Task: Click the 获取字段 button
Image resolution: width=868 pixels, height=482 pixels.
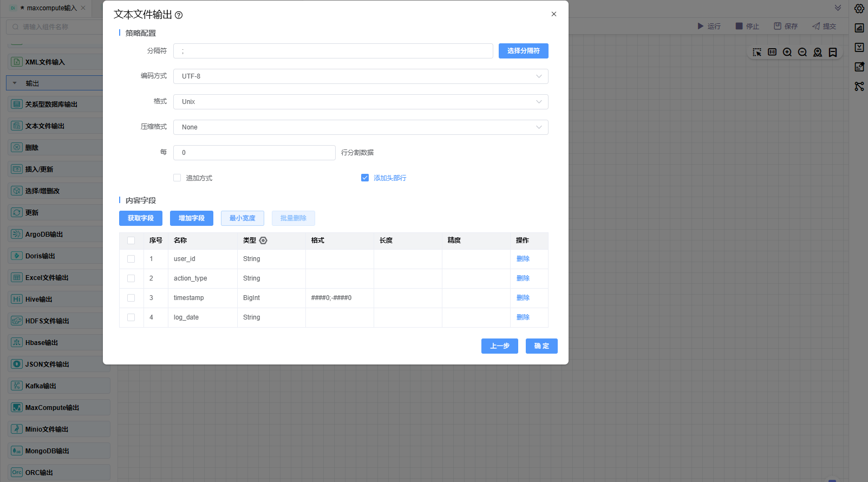Action: pos(141,218)
